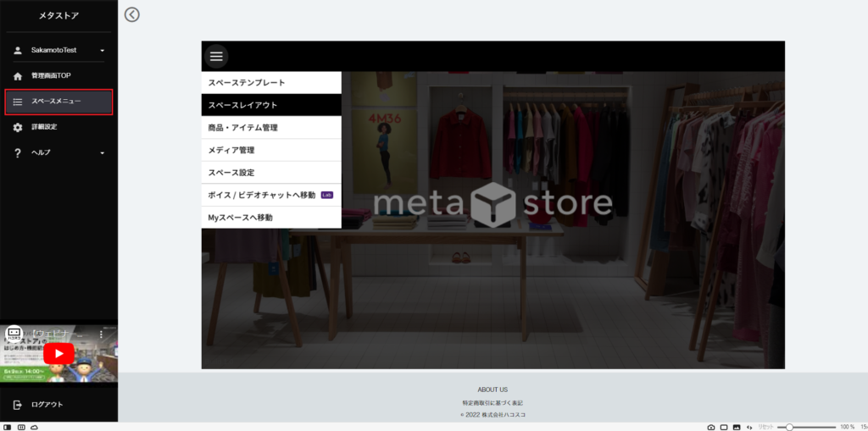Image resolution: width=868 pixels, height=431 pixels.
Task: Expand the SakamotoTest account dropdown arrow
Action: [103, 51]
